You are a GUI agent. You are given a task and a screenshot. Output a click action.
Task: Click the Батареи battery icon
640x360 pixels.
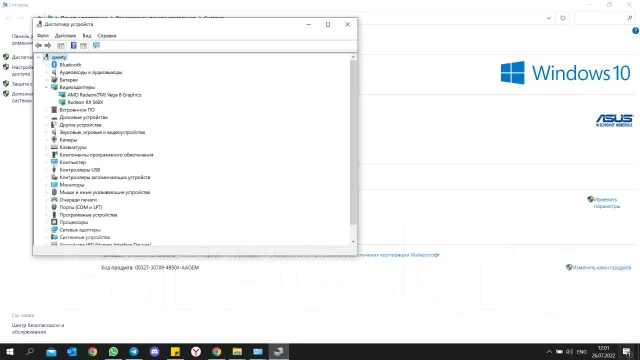point(54,80)
